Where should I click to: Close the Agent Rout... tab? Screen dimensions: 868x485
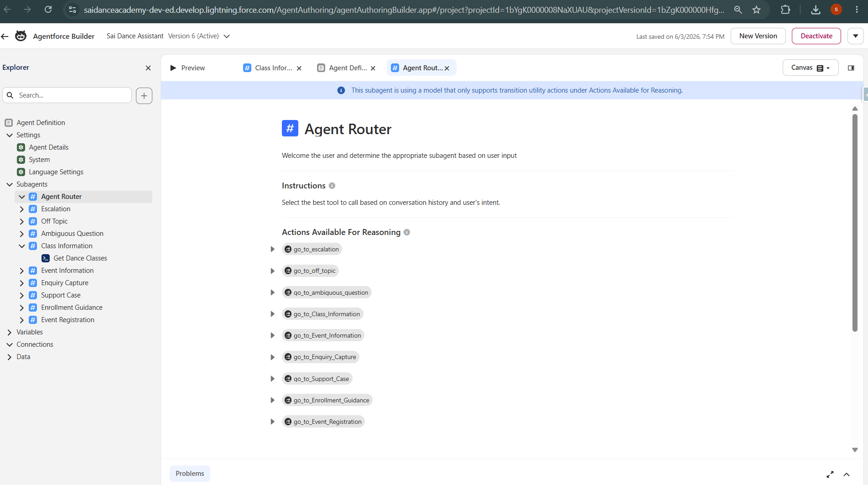[447, 68]
